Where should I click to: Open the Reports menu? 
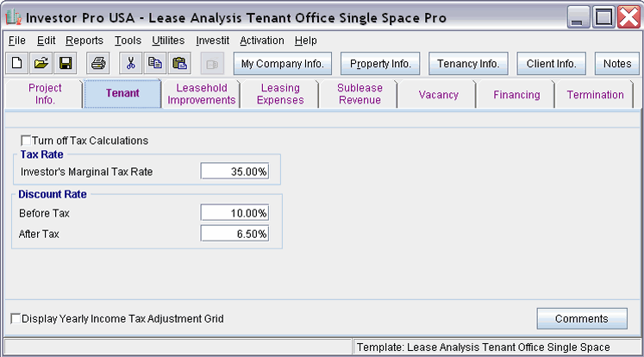click(x=84, y=41)
